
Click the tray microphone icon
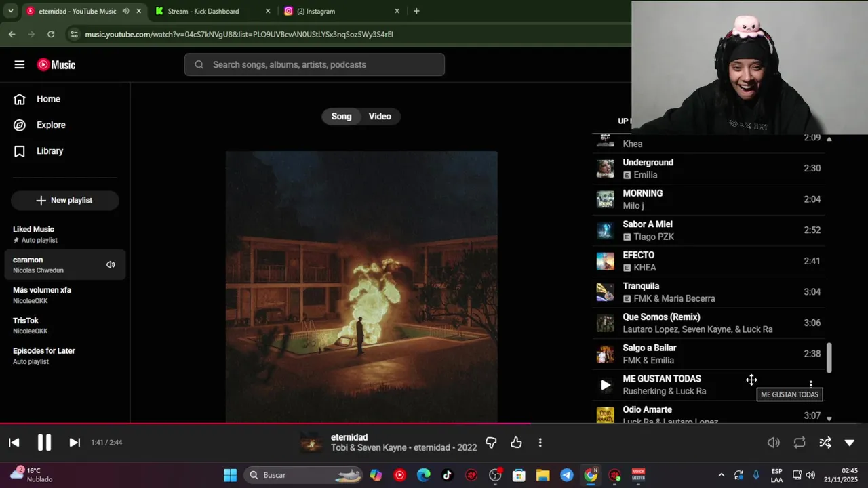[x=756, y=475]
